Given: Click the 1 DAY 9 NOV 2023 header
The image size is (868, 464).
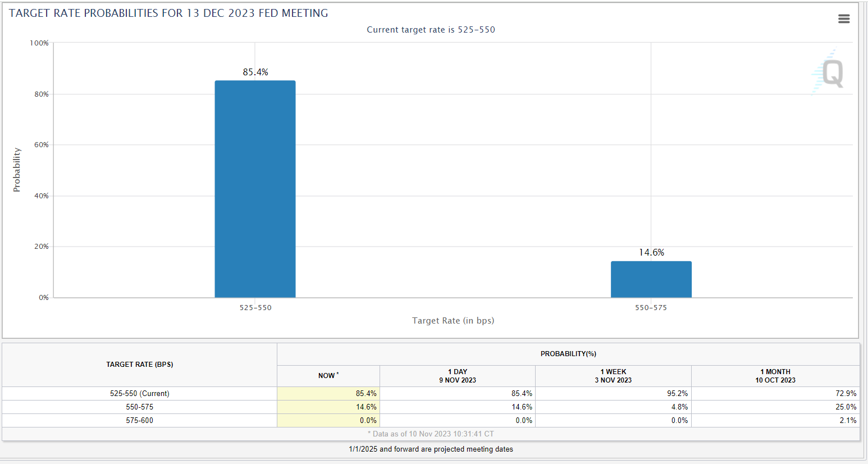Looking at the screenshot, I should pos(457,376).
